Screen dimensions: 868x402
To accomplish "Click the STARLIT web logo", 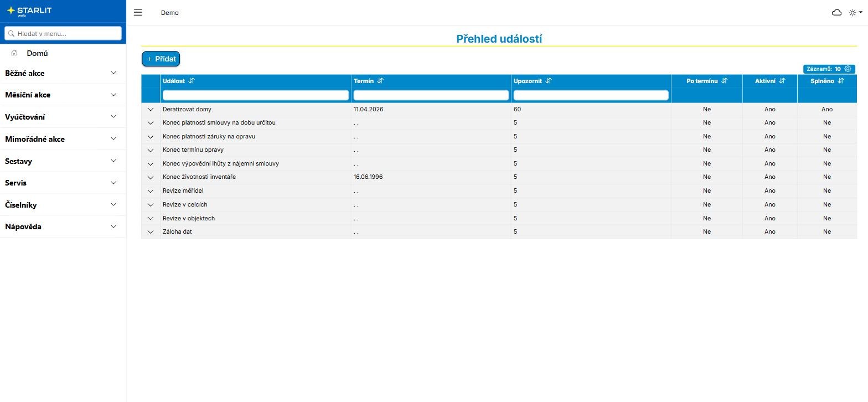I will click(29, 11).
